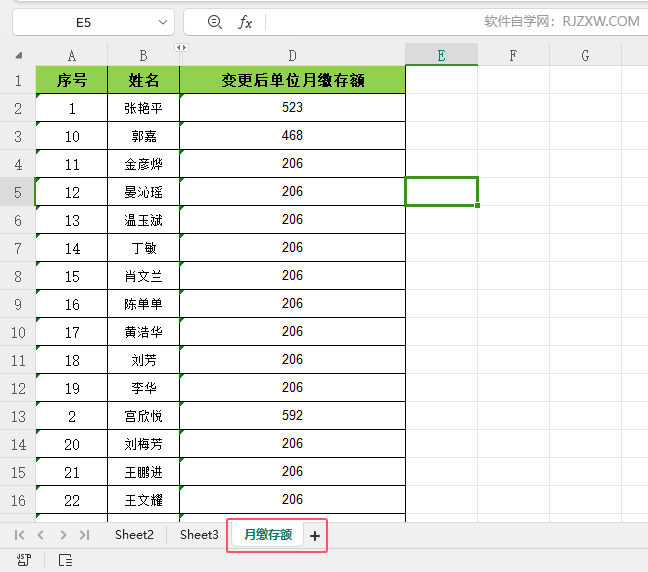Click the 变更后单位月缴存额 header cell
This screenshot has height=572, width=648.
point(292,80)
